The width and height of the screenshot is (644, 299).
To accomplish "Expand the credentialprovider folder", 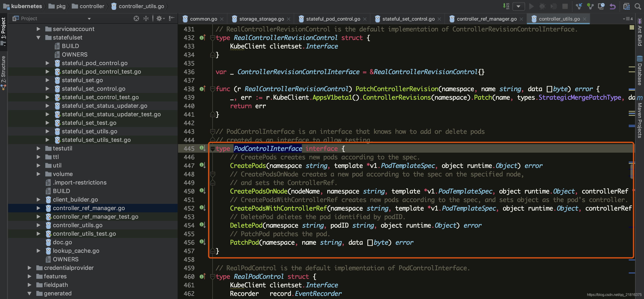I will pyautogui.click(x=30, y=268).
